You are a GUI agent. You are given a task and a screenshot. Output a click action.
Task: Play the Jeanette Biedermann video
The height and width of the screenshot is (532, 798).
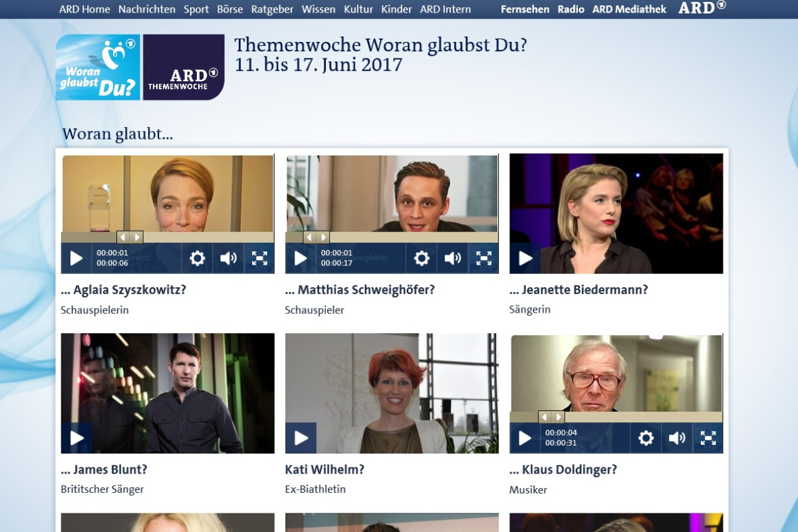click(x=525, y=258)
